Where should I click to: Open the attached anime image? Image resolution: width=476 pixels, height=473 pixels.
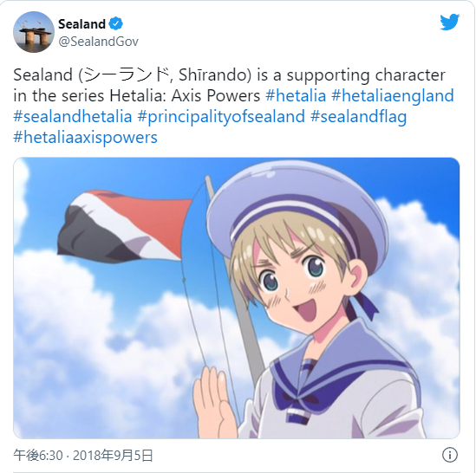237,298
